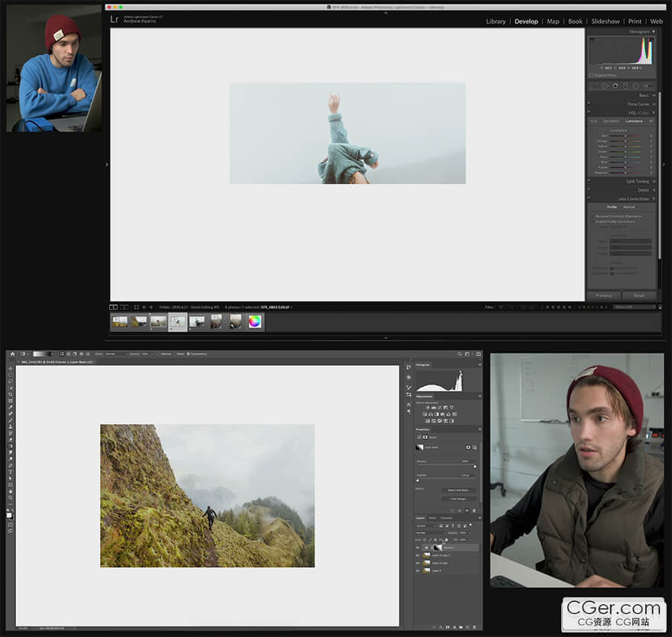Toggle visibility of the bottom layer

[418, 571]
